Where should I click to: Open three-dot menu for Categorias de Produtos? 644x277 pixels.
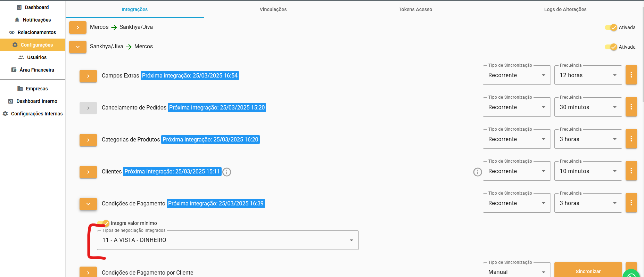[x=631, y=139]
